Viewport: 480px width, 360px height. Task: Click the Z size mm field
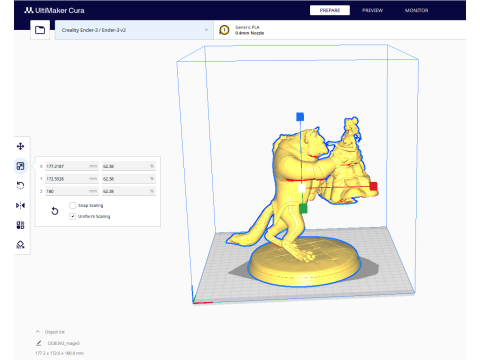point(72,191)
